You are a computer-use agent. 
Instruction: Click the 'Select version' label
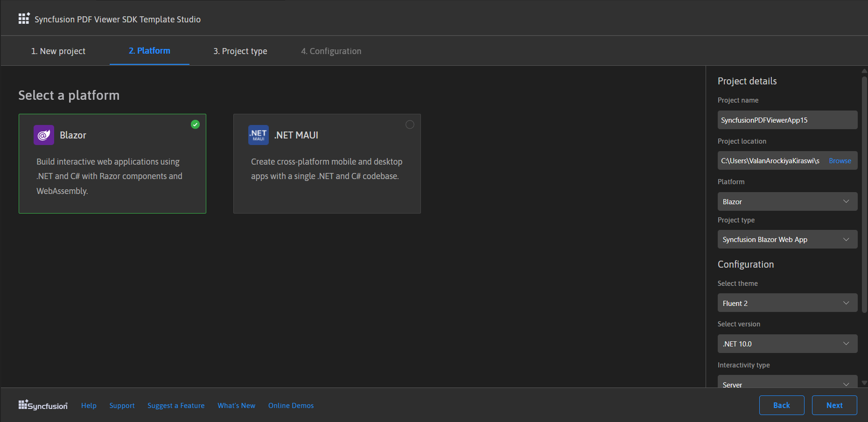(739, 324)
